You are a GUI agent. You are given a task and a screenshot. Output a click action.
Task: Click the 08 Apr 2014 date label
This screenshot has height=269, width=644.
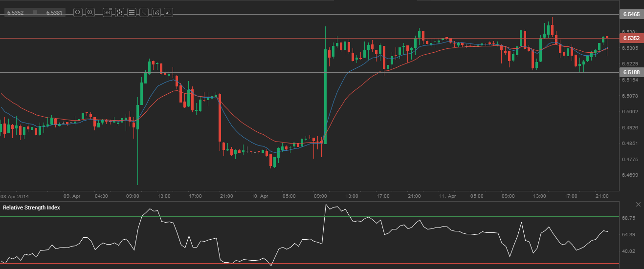tap(14, 196)
